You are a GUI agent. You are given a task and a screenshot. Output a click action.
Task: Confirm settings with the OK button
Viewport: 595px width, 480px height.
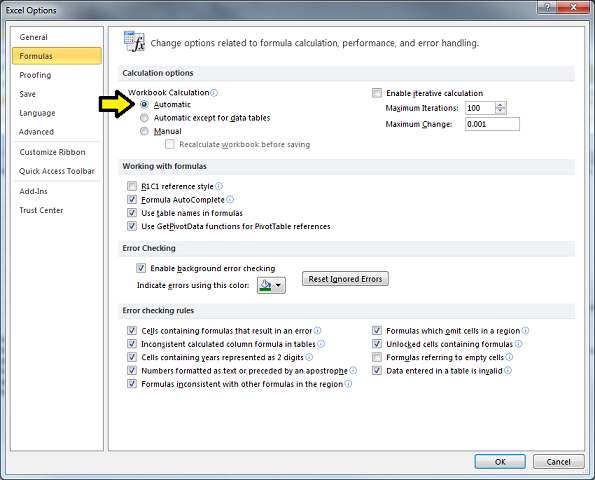[x=500, y=461]
